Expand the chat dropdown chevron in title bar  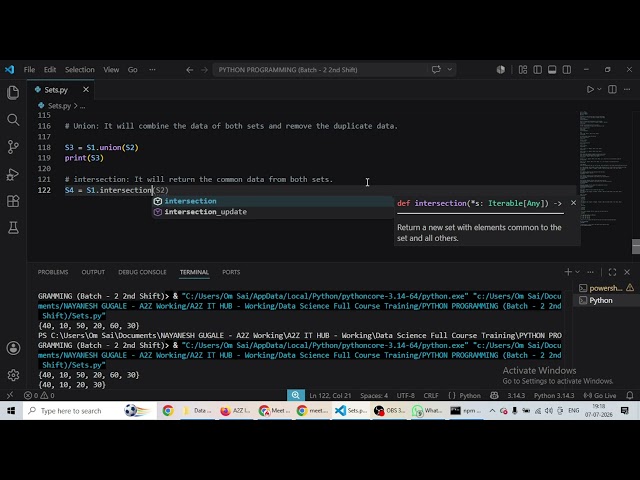tap(449, 69)
